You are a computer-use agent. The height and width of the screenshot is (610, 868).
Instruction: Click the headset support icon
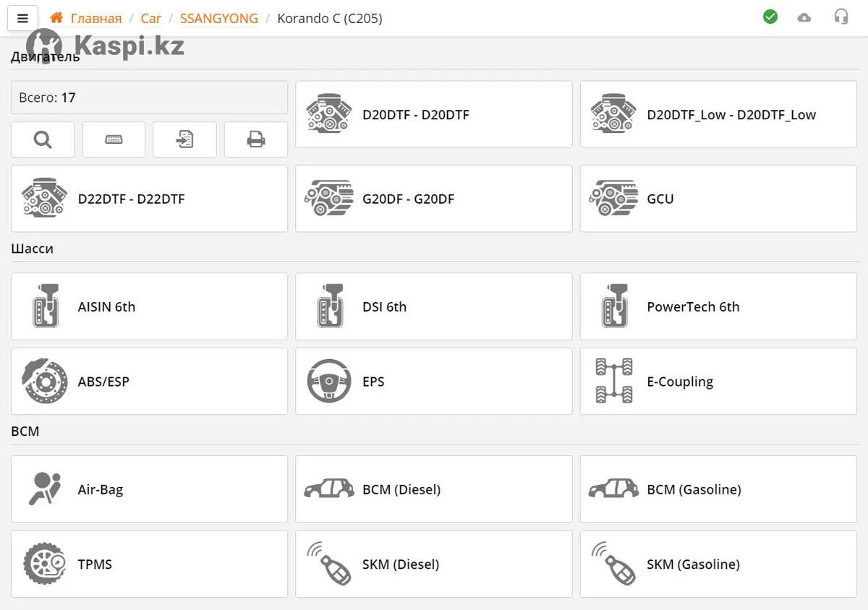click(x=841, y=17)
